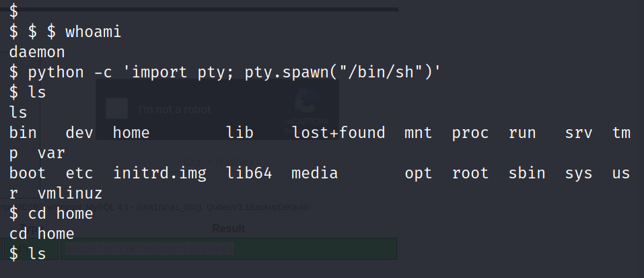Screen dimensions: 644x278
Task: Click the horizontal bar along the terminal's top edge
Action: 199,9
